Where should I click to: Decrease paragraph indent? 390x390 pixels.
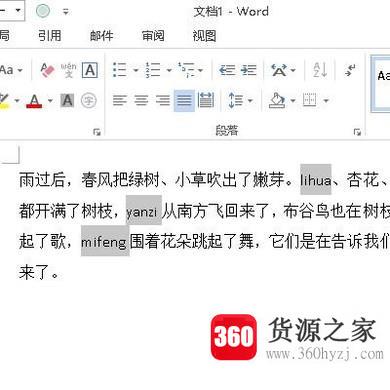click(227, 70)
